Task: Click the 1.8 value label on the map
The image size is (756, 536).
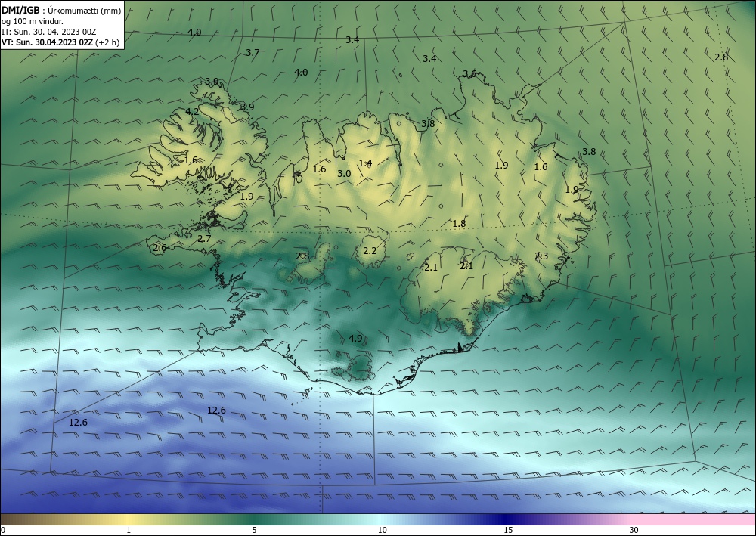Action: click(x=459, y=223)
